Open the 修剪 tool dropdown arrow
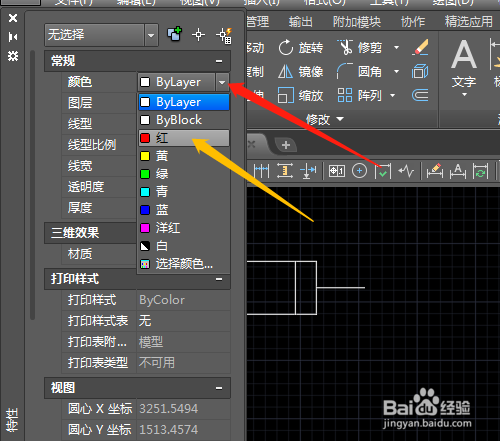 pyautogui.click(x=396, y=48)
